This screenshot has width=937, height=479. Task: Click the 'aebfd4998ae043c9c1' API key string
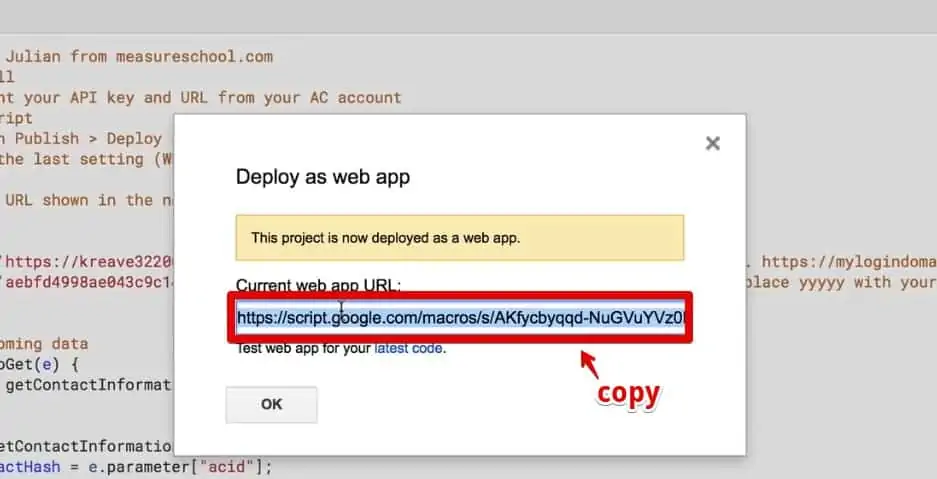click(x=87, y=282)
